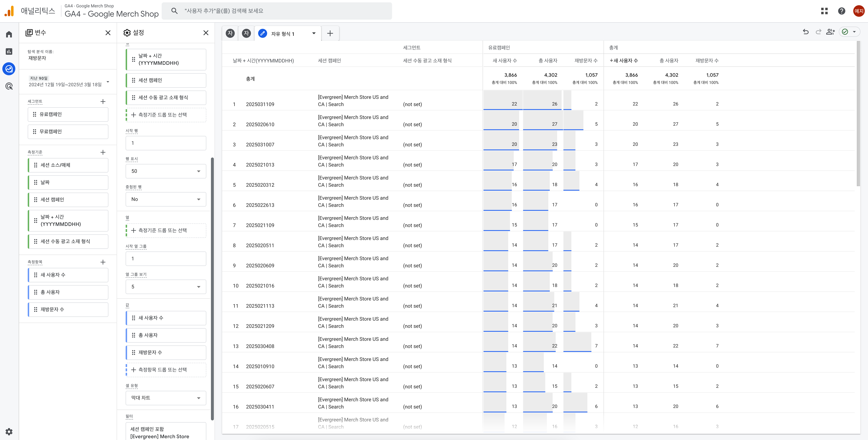Grab the drag handle of 세션 소스/매체

point(35,165)
